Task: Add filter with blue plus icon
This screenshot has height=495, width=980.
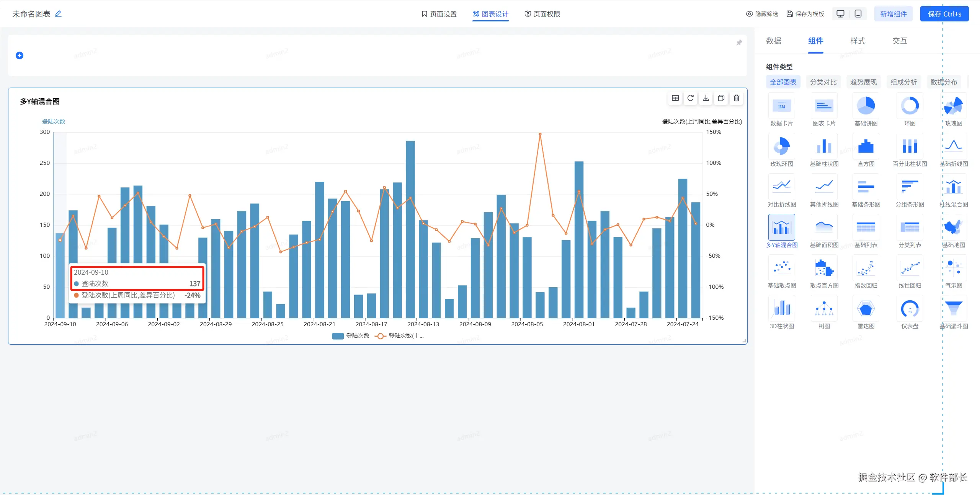Action: 20,55
